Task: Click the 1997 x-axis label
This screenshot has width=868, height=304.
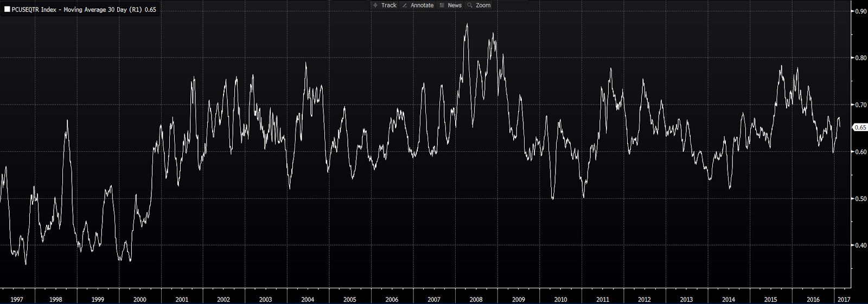Action: [17, 299]
